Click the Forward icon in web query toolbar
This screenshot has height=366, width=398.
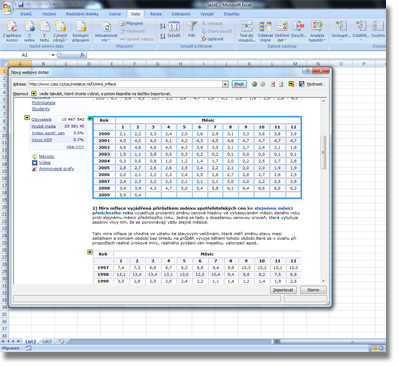tap(263, 84)
